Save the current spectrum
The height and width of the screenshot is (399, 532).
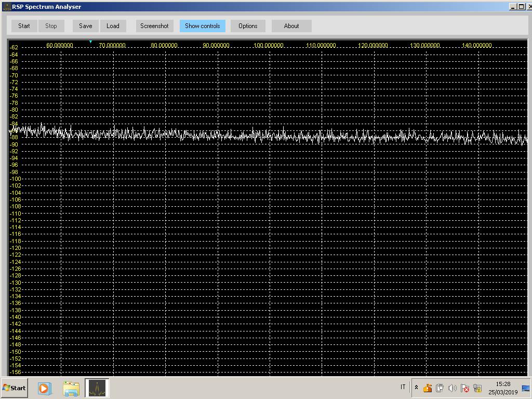[x=86, y=26]
